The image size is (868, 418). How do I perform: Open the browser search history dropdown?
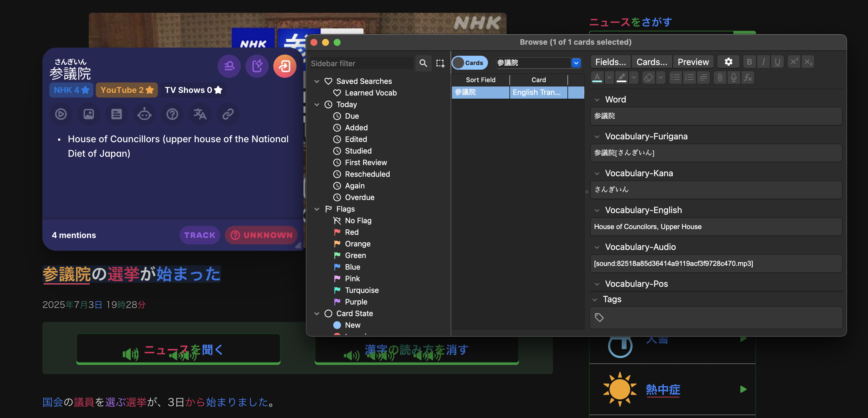tap(576, 63)
